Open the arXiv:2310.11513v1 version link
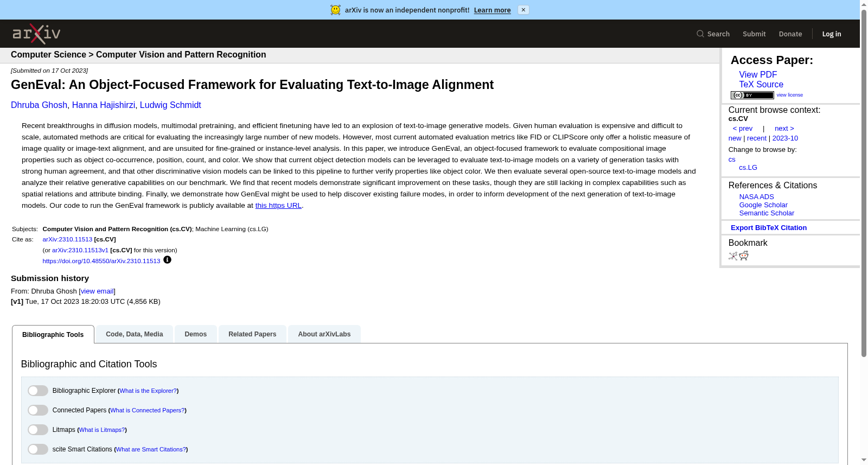868x465 pixels. point(80,250)
